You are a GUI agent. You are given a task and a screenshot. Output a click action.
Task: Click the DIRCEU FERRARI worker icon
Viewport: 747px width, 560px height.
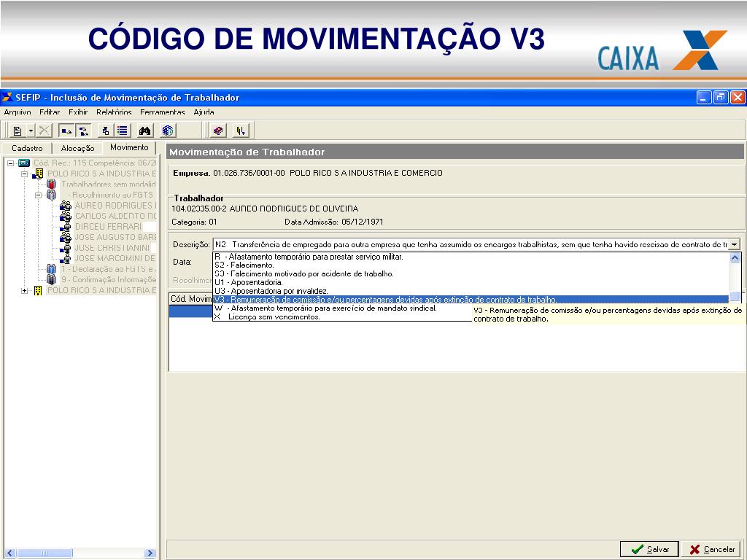pyautogui.click(x=65, y=227)
